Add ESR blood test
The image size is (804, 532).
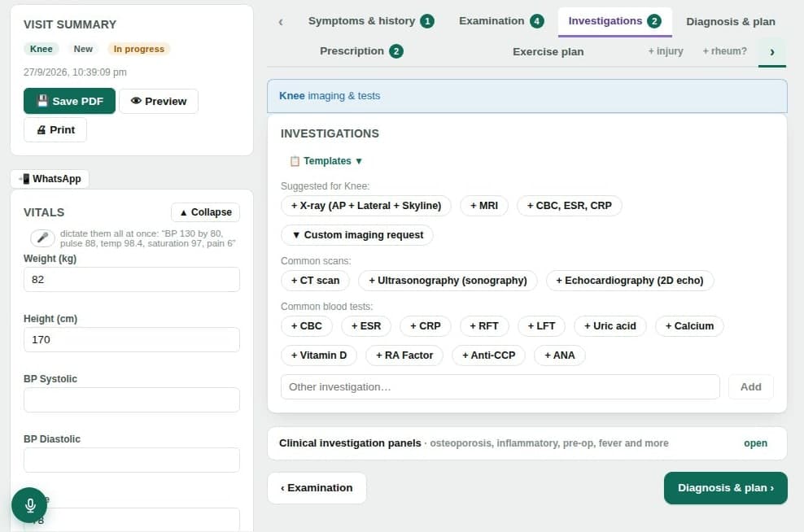coord(366,326)
